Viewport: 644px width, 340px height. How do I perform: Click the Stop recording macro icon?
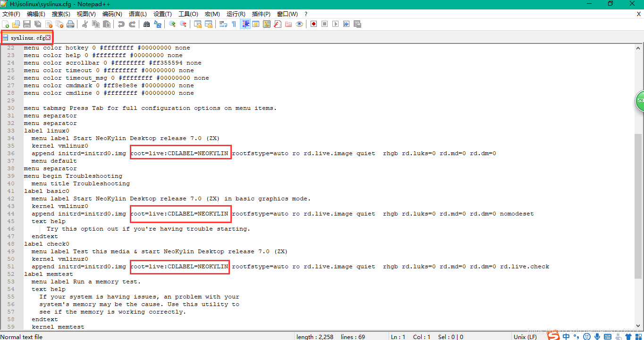point(324,24)
